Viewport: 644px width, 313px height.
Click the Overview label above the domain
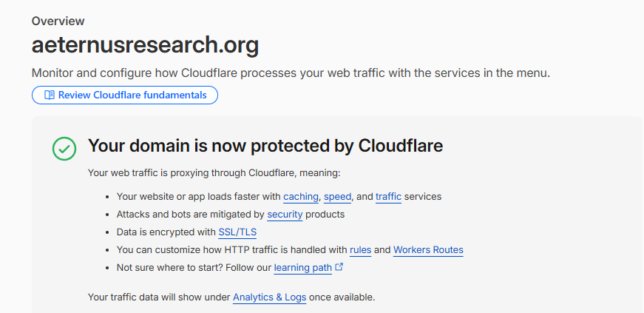[x=58, y=21]
